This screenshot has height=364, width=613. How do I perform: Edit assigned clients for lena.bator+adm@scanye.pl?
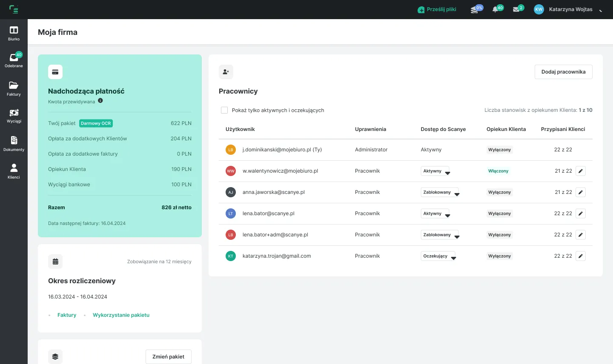pyautogui.click(x=581, y=235)
